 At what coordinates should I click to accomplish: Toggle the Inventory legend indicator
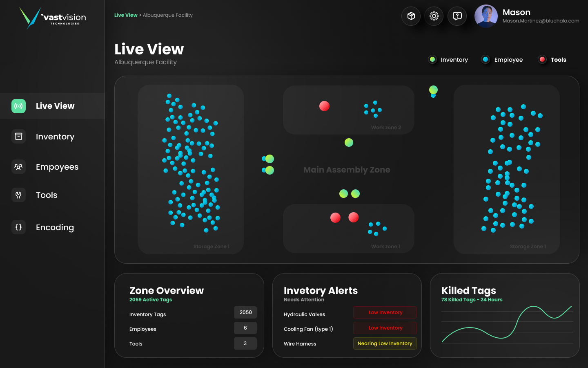(432, 59)
